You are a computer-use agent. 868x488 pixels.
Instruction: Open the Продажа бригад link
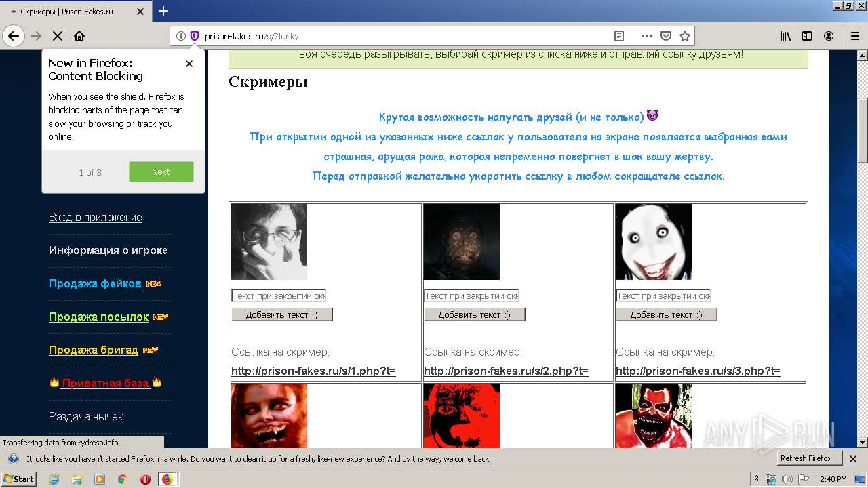(x=93, y=350)
